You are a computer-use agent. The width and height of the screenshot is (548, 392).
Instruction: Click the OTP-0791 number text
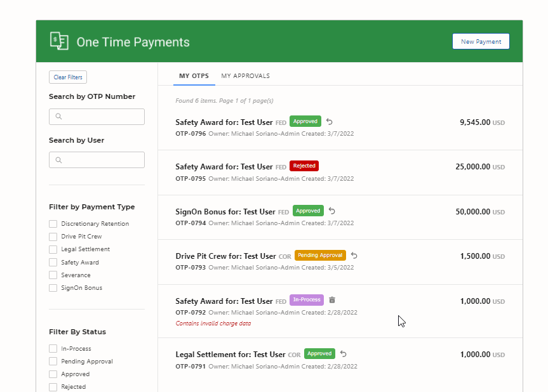tap(190, 366)
